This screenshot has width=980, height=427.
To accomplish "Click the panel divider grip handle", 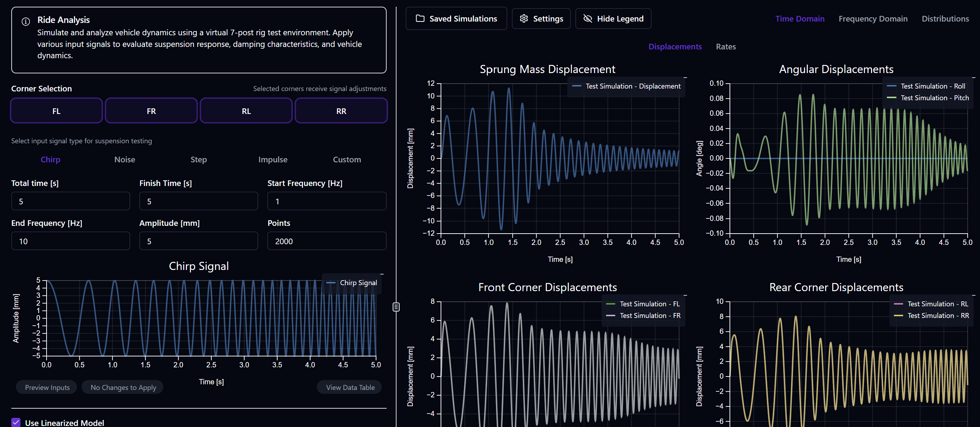I will 396,307.
